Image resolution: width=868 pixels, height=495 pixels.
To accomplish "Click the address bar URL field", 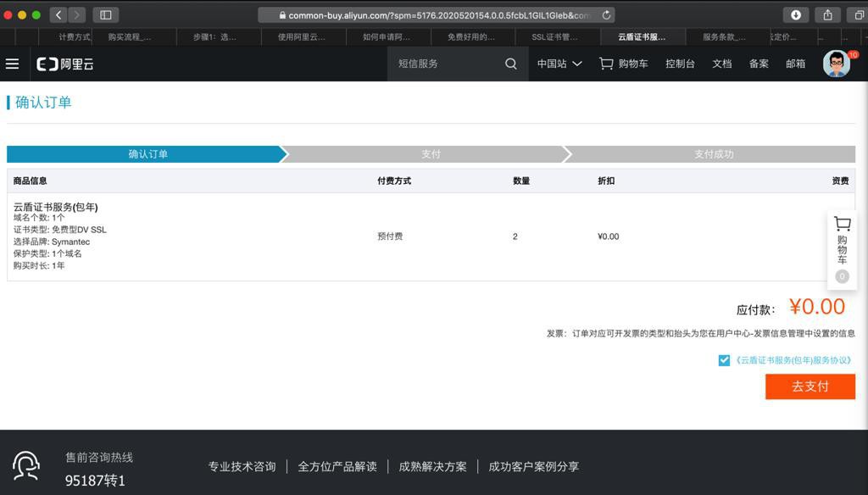I will (437, 15).
